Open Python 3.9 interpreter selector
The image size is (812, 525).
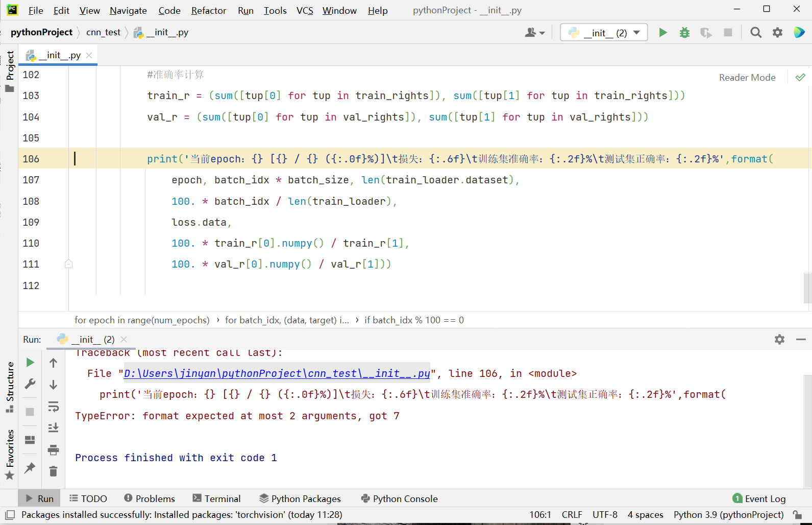point(729,514)
